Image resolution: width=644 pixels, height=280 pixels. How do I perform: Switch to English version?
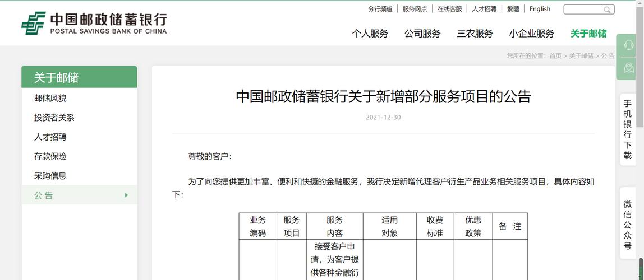(x=540, y=9)
